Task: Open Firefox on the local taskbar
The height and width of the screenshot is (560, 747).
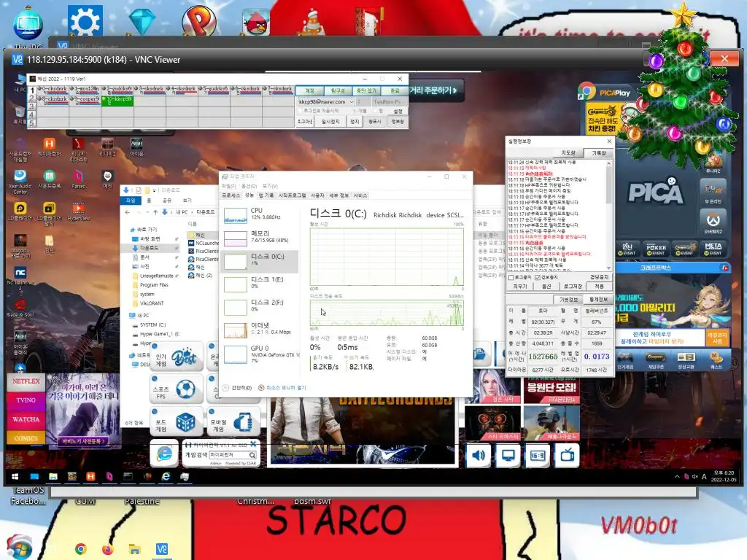Action: tap(108, 549)
